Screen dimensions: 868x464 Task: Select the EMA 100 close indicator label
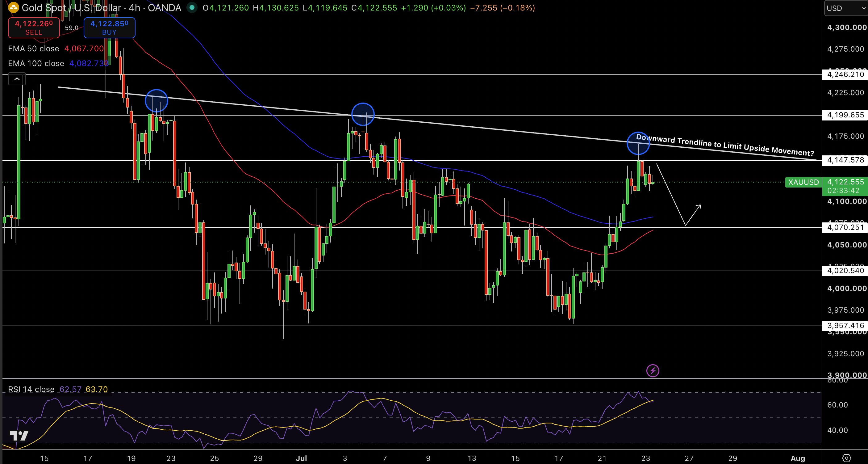coord(36,63)
